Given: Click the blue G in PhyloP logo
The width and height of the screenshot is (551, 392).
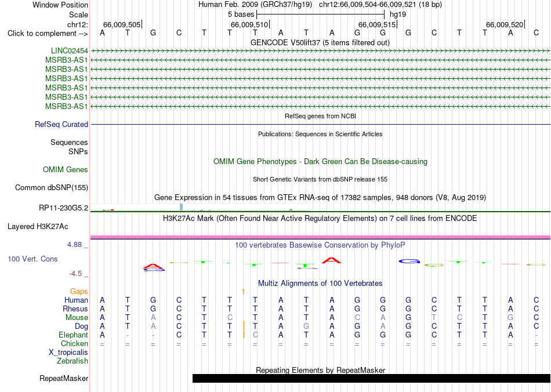Looking at the screenshot, I should 409,262.
